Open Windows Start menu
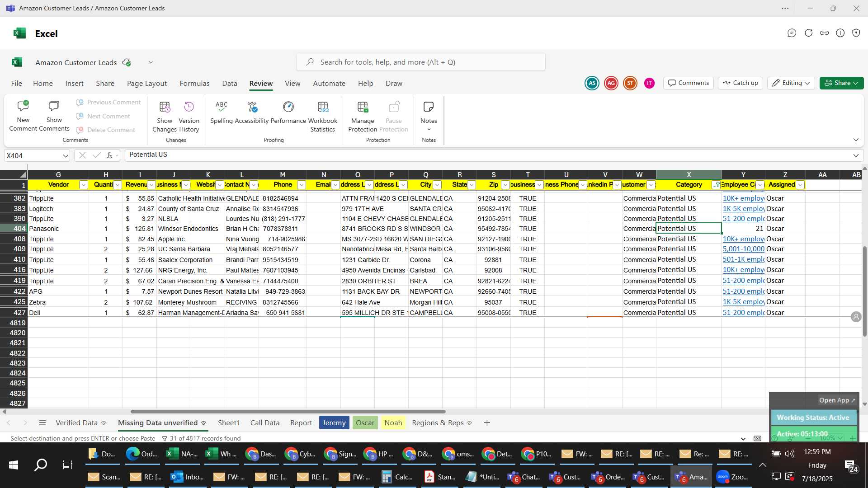This screenshot has height=488, width=868. [x=14, y=465]
